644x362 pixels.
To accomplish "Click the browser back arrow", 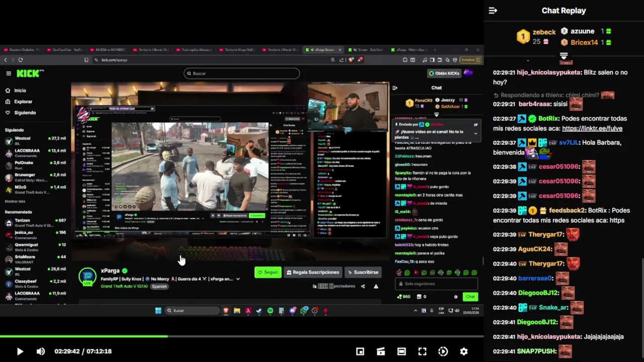I will pyautogui.click(x=6, y=60).
